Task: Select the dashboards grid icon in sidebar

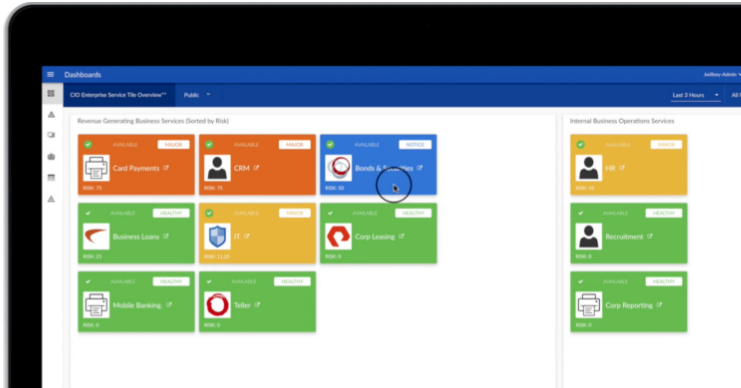Action: (51, 94)
